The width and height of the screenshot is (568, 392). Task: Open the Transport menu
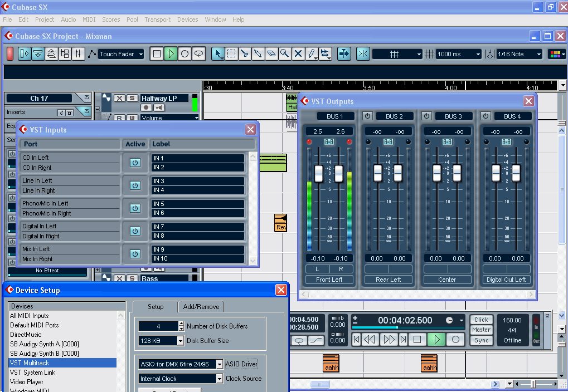coord(157,19)
